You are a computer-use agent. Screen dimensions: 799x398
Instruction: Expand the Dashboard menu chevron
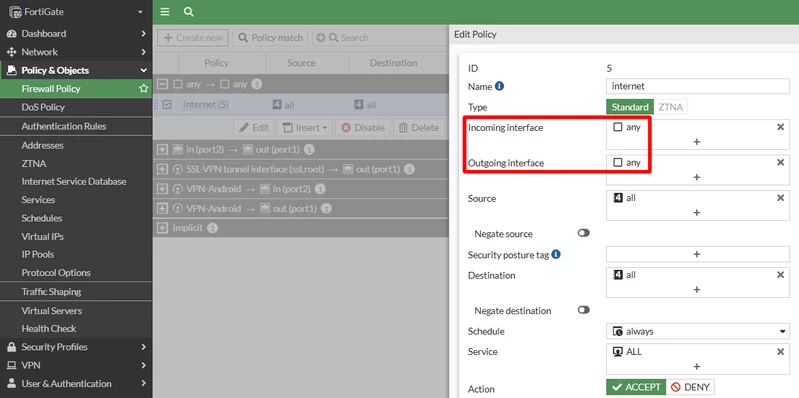[143, 34]
